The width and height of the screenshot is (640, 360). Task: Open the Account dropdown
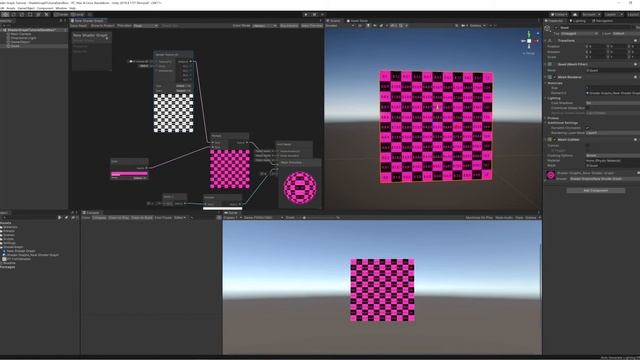591,15
